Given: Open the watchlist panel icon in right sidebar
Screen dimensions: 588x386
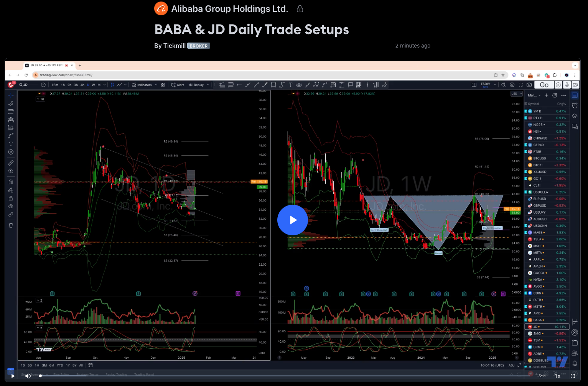Looking at the screenshot, I should point(575,95).
